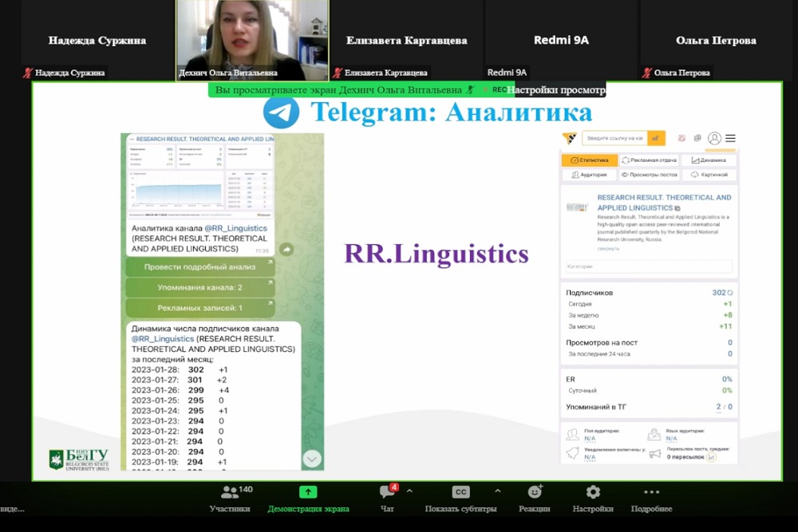
Task: Switch to the Динамика tab
Action: coord(709,160)
